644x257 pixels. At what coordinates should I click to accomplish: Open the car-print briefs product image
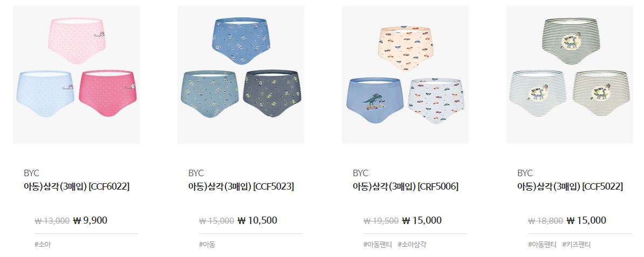pos(406,75)
